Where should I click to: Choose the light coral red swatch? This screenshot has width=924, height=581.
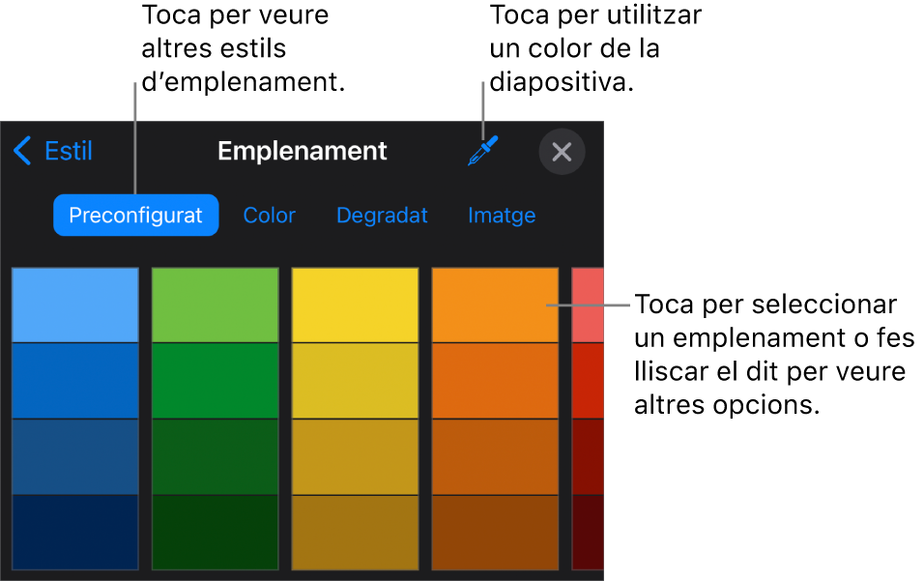pyautogui.click(x=588, y=305)
